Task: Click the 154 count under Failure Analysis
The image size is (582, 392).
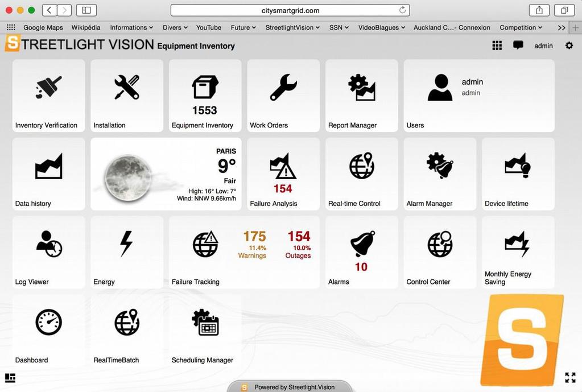Action: 283,188
